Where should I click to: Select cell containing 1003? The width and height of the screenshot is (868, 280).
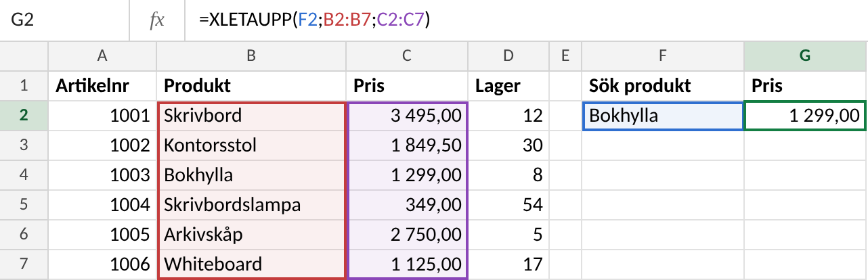pyautogui.click(x=102, y=175)
